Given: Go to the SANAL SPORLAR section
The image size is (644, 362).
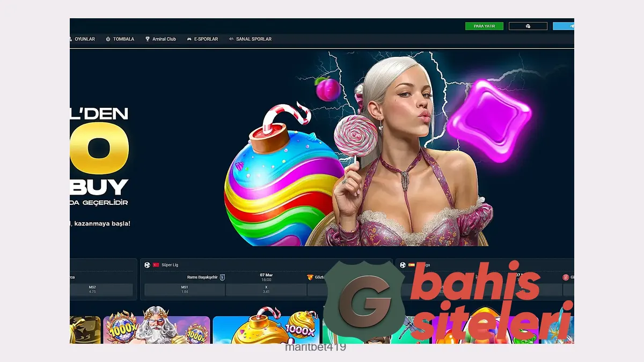Looking at the screenshot, I should [x=253, y=39].
